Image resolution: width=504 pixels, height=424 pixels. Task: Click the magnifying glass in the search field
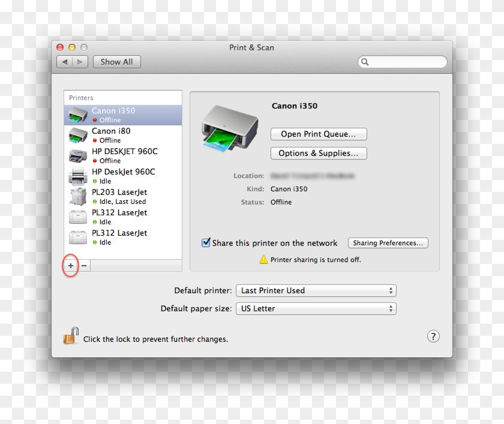click(x=365, y=62)
